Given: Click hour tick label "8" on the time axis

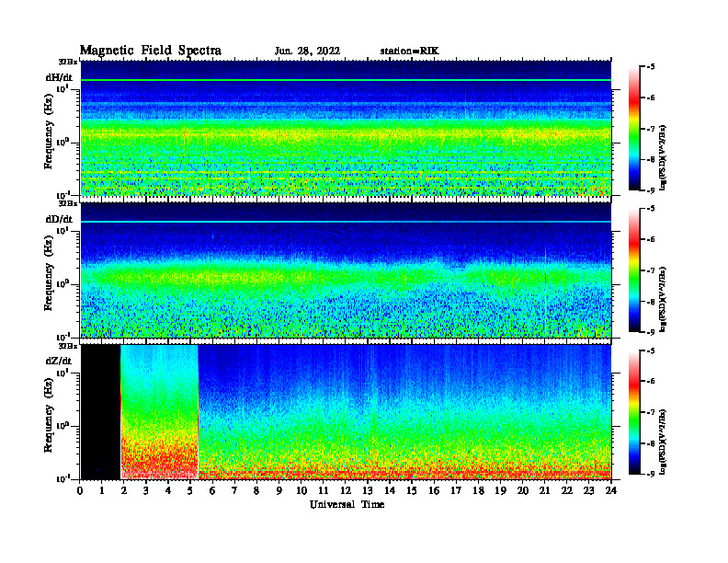Looking at the screenshot, I should 256,491.
